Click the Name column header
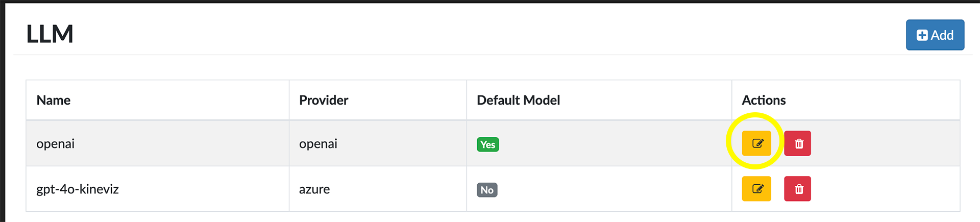 click(x=54, y=100)
